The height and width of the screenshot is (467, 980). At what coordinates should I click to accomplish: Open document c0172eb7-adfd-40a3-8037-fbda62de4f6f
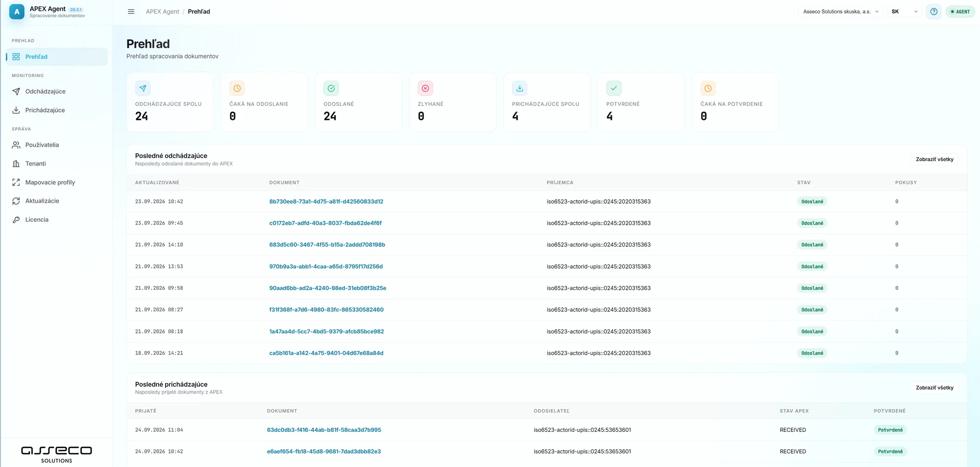click(325, 223)
